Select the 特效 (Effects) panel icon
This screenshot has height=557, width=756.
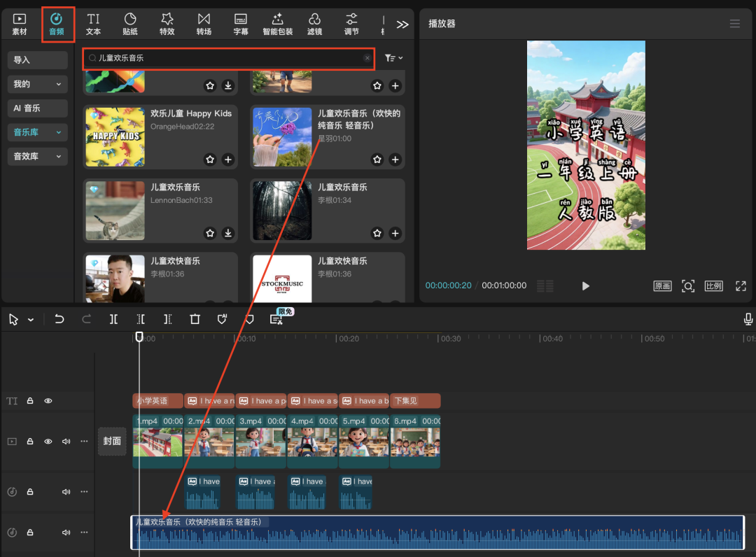point(167,23)
